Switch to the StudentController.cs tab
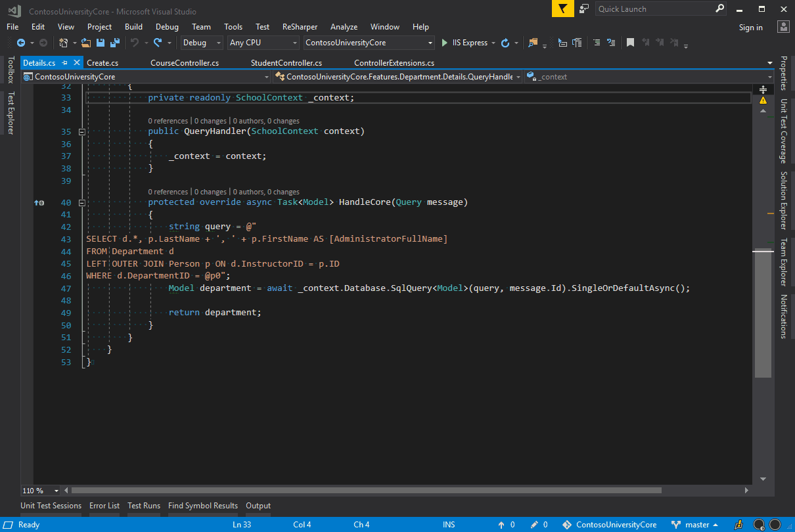Screen dimensions: 795x532 [286, 63]
